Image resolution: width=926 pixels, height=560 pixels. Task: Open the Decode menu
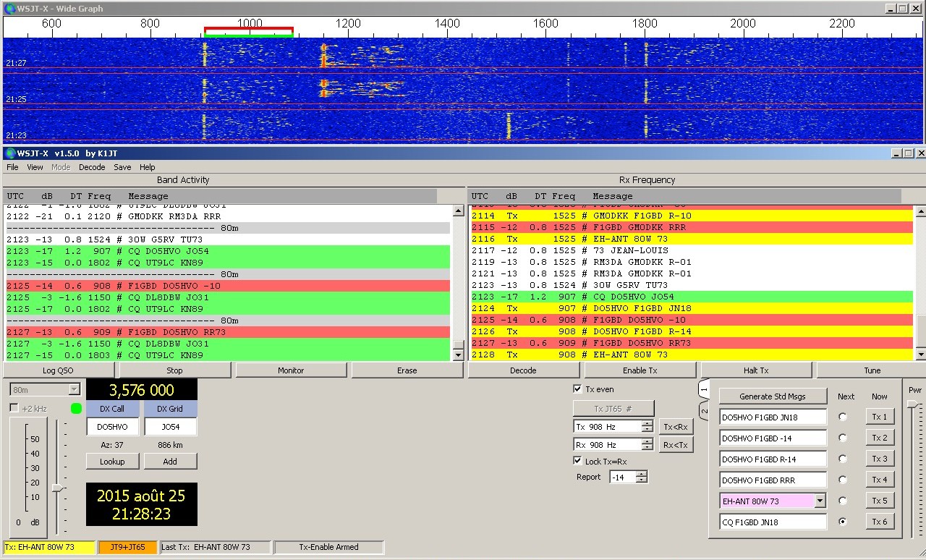[x=92, y=167]
